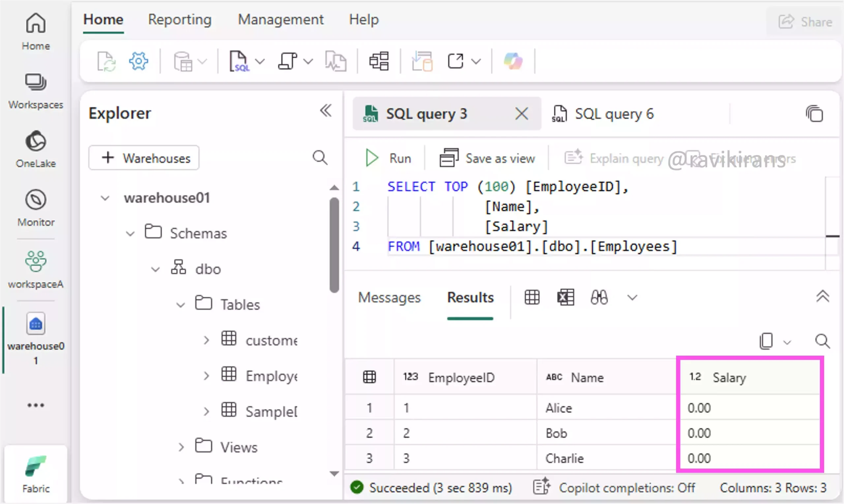Show the Messages tab
Screen dimensions: 844x504
tap(389, 298)
